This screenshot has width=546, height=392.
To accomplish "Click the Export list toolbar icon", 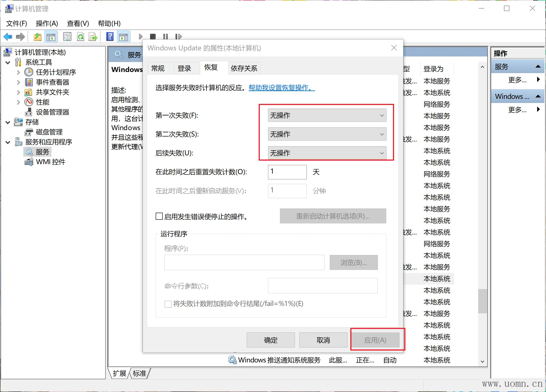I will pyautogui.click(x=93, y=37).
